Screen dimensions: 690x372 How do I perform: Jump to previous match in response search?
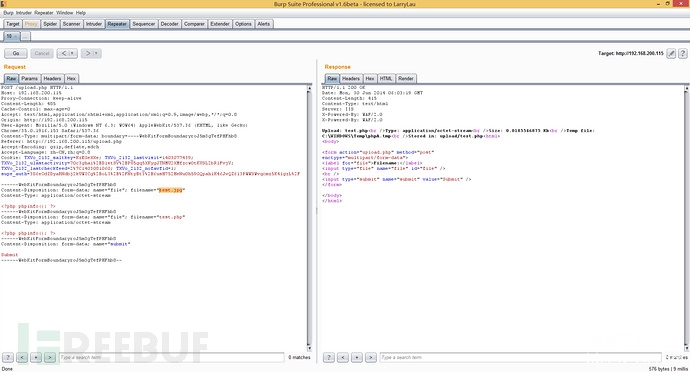tap(343, 357)
